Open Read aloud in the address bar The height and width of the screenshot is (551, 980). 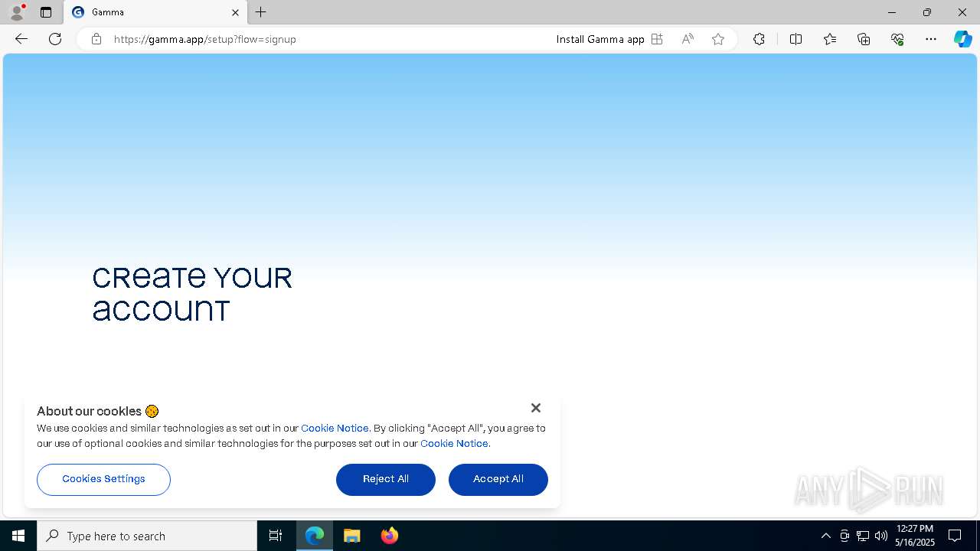688,39
